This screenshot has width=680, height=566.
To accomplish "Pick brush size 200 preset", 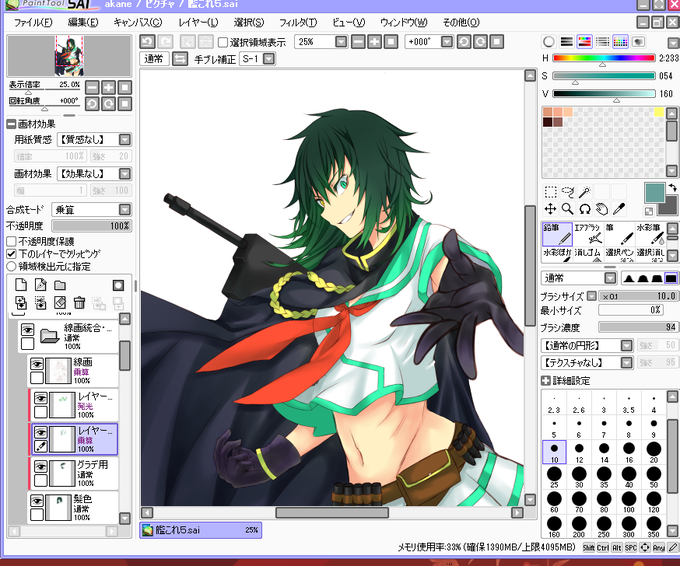I will [x=579, y=527].
